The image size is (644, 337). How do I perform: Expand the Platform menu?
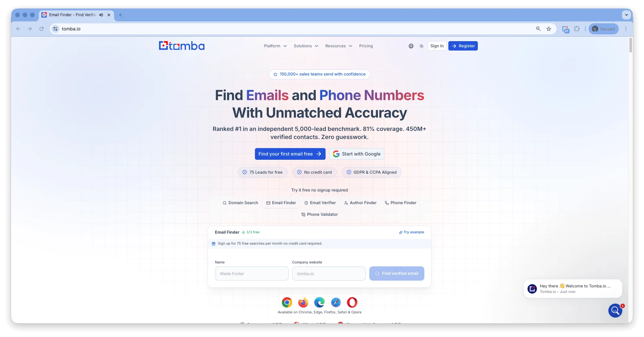(275, 46)
